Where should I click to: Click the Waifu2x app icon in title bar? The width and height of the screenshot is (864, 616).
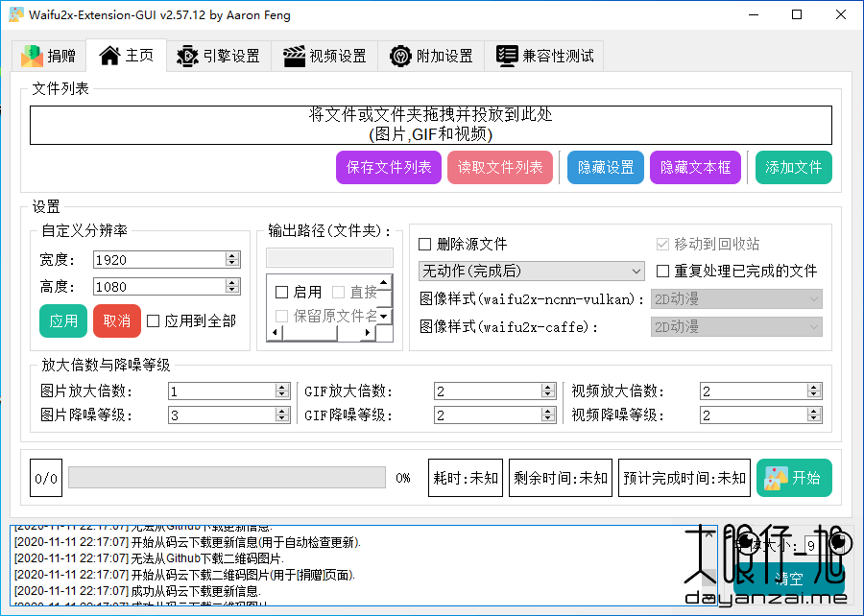click(x=16, y=14)
